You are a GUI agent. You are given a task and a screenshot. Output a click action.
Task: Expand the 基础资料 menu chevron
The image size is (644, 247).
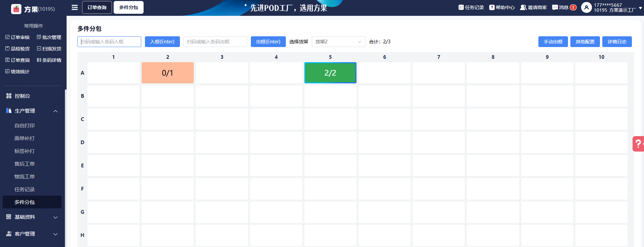(x=55, y=217)
